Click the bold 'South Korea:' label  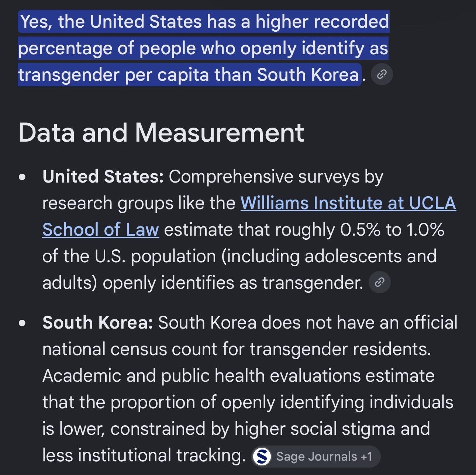click(98, 323)
